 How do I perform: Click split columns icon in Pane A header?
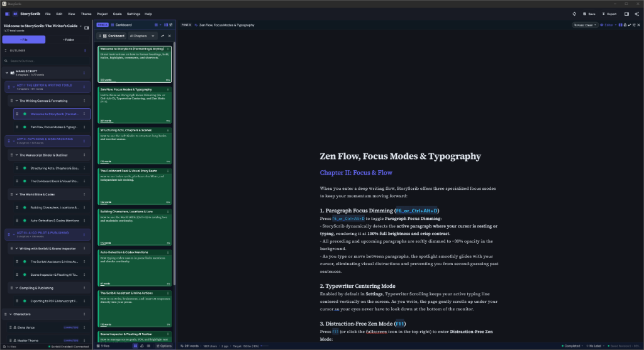(166, 25)
